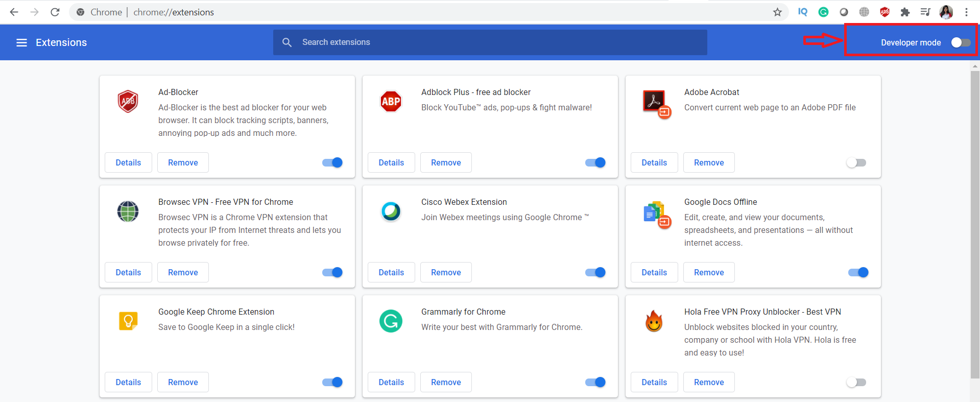Bookmark this page with the star icon
Viewport: 980px width, 402px height.
pyautogui.click(x=777, y=12)
